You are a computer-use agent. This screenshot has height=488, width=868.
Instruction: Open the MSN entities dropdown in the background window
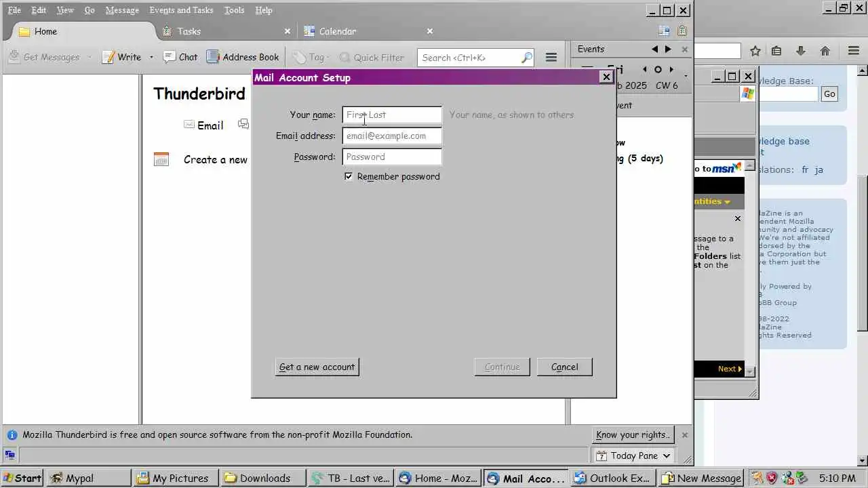pos(727,202)
